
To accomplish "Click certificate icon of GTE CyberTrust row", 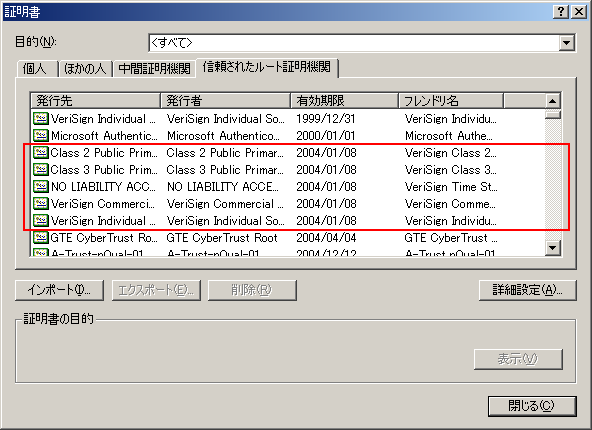I will 40,237.
